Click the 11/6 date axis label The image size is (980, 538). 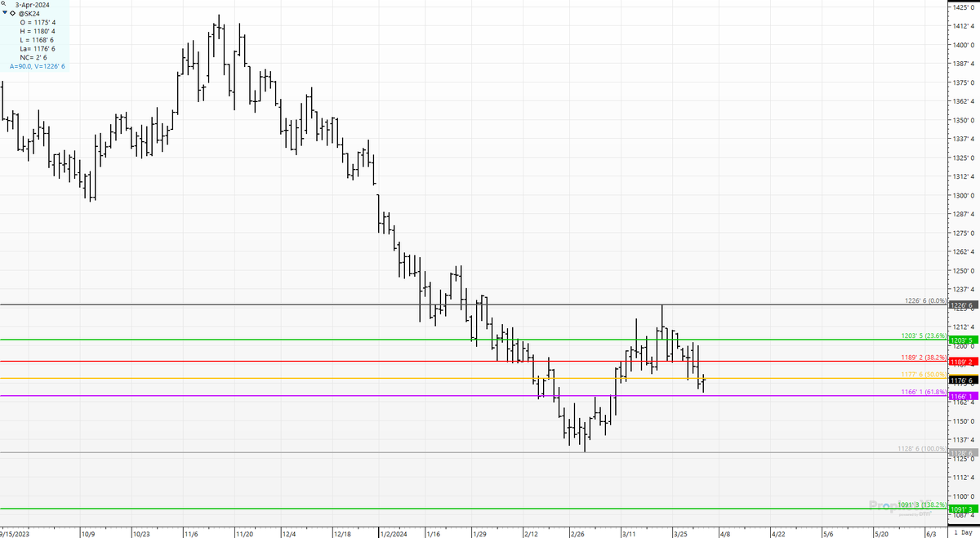pyautogui.click(x=190, y=535)
